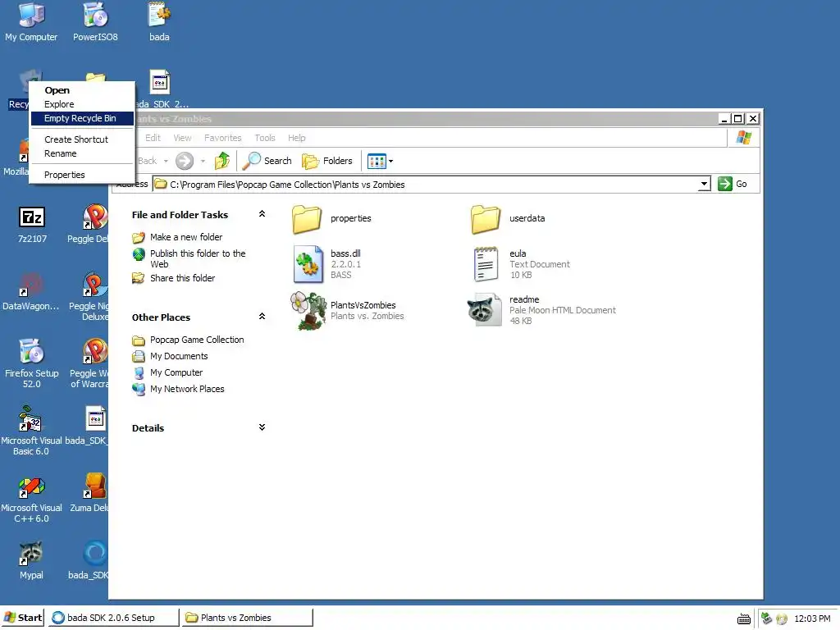Choose Rename in the context menu
Image resolution: width=840 pixels, height=630 pixels.
82,153
